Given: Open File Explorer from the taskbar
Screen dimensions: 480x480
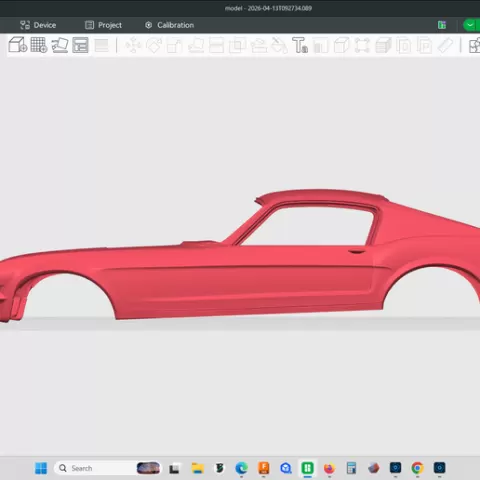Looking at the screenshot, I should [x=197, y=468].
